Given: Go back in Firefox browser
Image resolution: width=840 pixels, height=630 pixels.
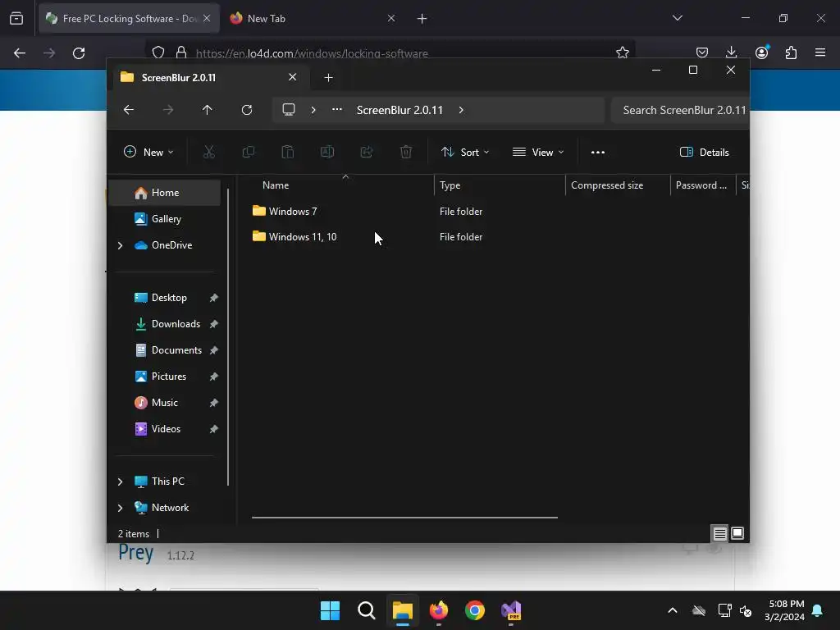Looking at the screenshot, I should [x=20, y=53].
